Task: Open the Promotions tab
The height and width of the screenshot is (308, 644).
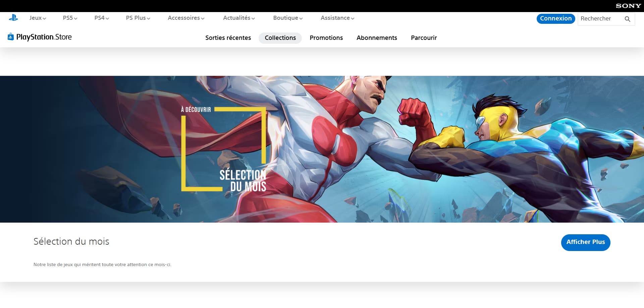Action: point(326,38)
